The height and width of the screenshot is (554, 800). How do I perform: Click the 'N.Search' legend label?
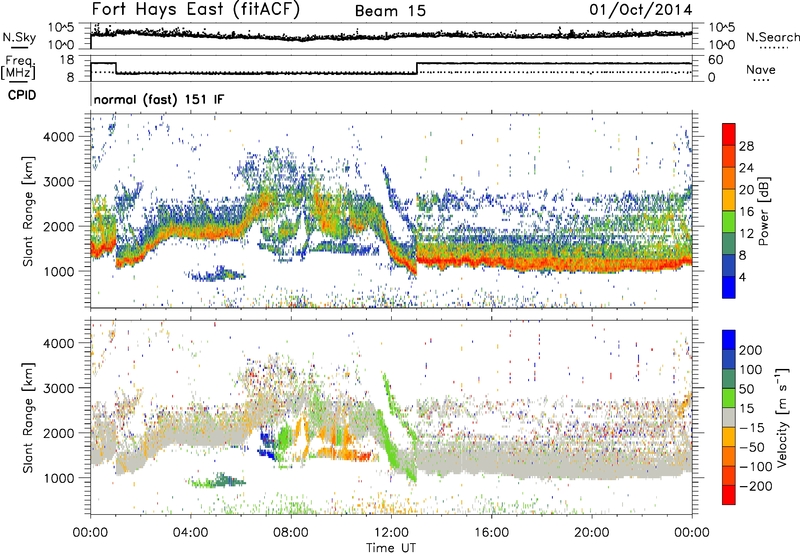[x=772, y=37]
